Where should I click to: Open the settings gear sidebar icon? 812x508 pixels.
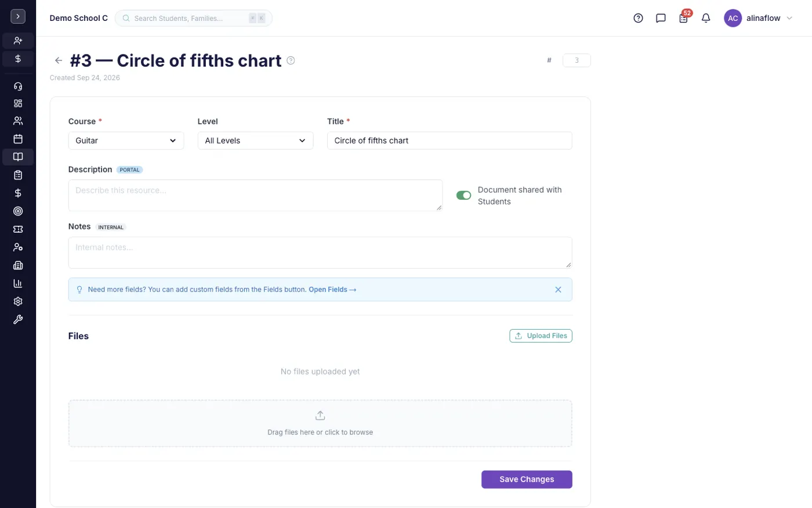pyautogui.click(x=18, y=301)
